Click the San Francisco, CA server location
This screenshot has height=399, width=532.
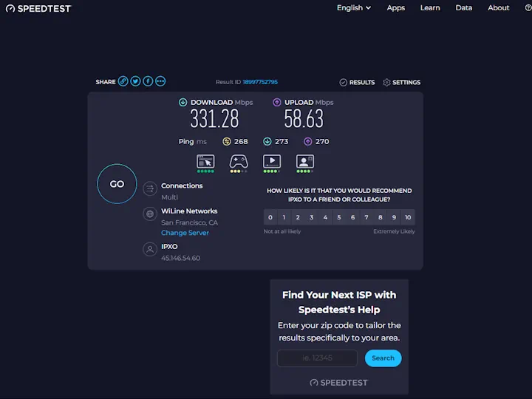[189, 222]
